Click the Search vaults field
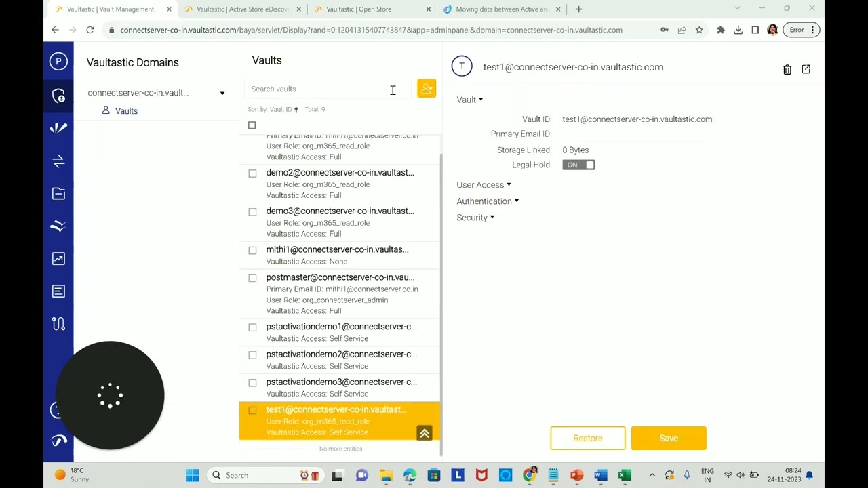The height and width of the screenshot is (488, 868). tap(328, 89)
